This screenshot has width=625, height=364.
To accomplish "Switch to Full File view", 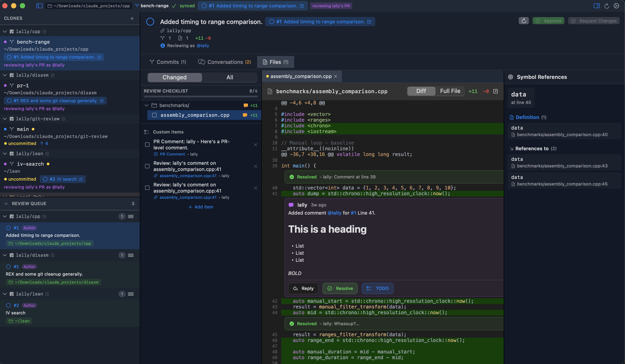I will point(450,91).
